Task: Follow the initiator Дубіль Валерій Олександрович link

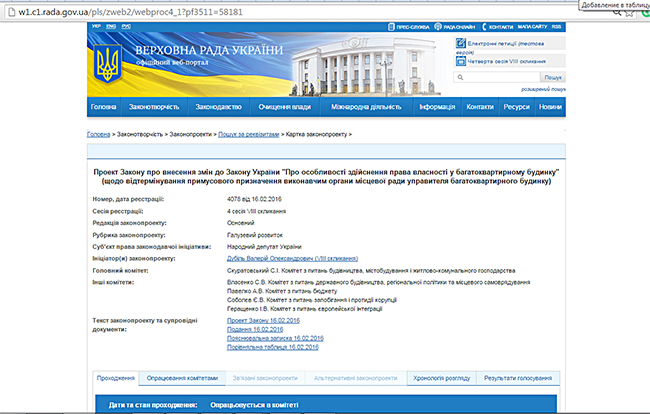Action: pyautogui.click(x=287, y=258)
